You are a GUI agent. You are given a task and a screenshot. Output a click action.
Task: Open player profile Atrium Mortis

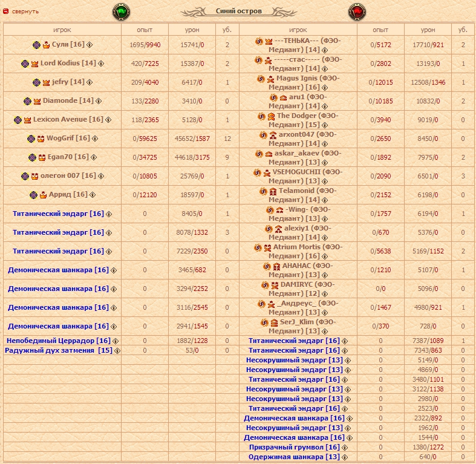coord(297,247)
